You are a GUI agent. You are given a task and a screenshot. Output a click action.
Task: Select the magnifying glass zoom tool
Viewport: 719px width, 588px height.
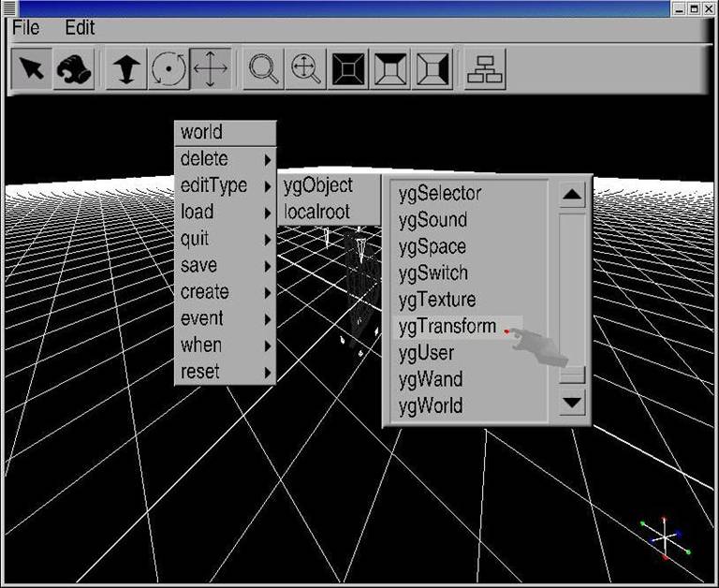click(264, 68)
